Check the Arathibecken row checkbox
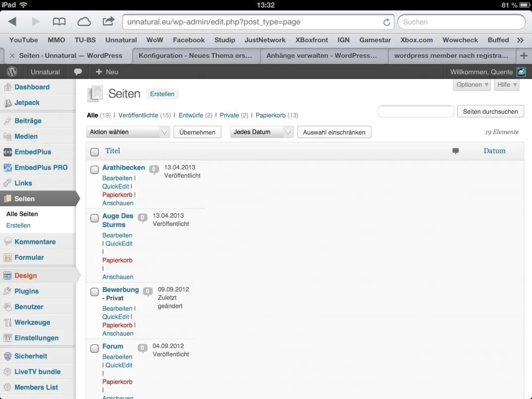Screen dimensions: 532x399 95,170
